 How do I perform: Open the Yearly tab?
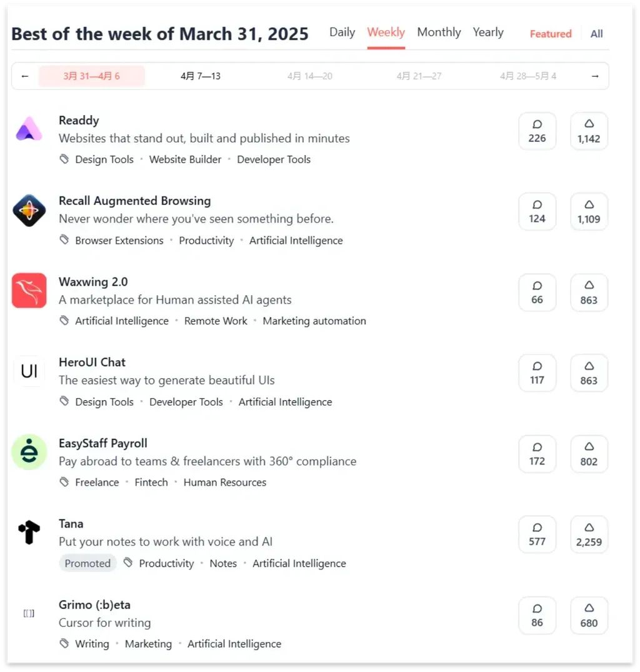tap(488, 33)
